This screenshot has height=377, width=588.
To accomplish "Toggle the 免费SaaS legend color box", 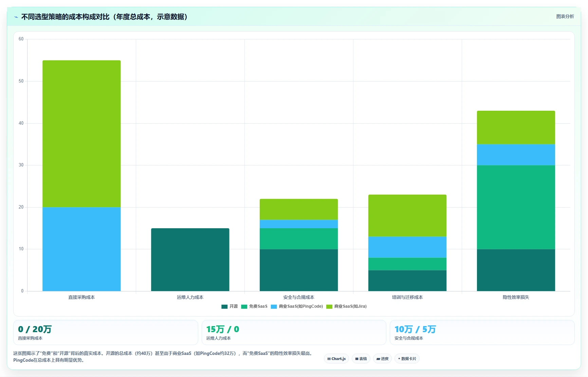I will point(244,306).
